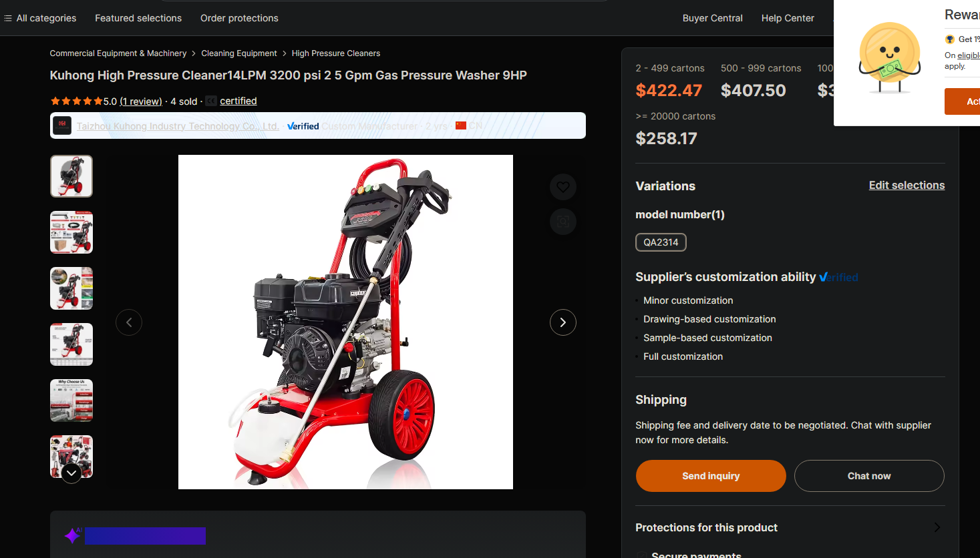Select the Why Choose Us thumbnail
This screenshot has width=980, height=558.
click(71, 400)
